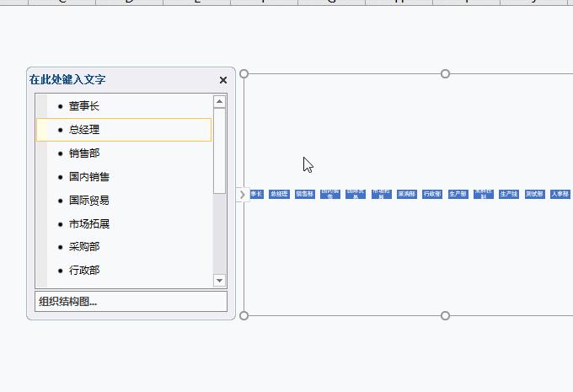Select the 销售部 bullet entry
This screenshot has height=392, width=573.
click(x=124, y=153)
